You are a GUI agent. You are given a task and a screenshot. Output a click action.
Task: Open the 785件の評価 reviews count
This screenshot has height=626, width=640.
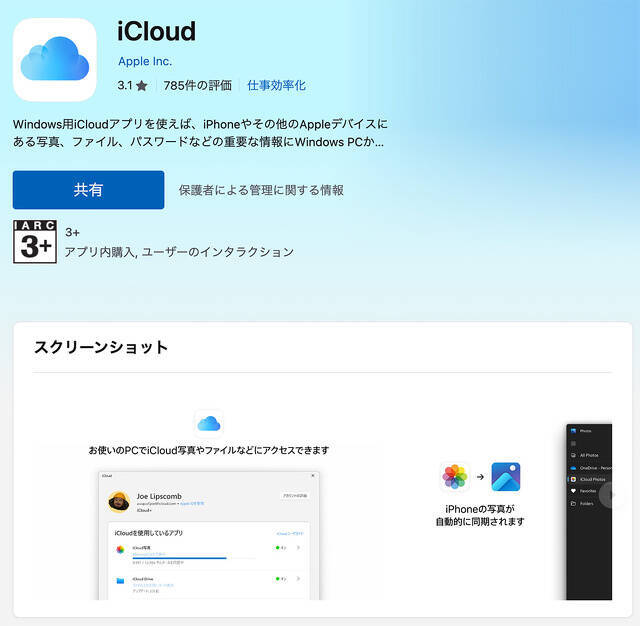pyautogui.click(x=198, y=86)
